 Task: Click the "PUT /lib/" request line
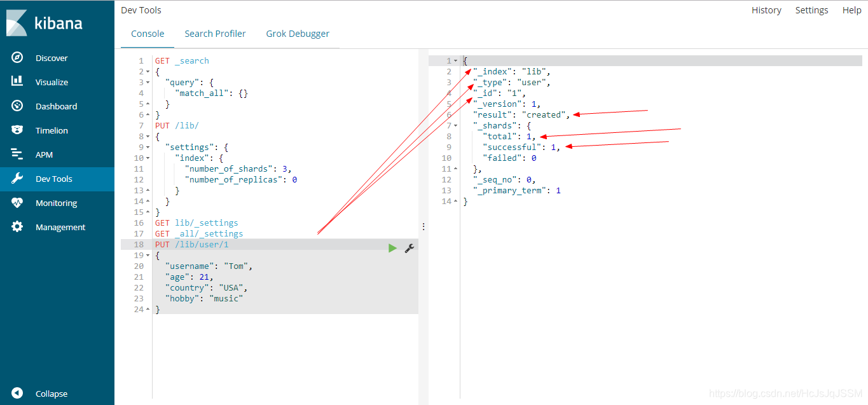click(x=177, y=126)
